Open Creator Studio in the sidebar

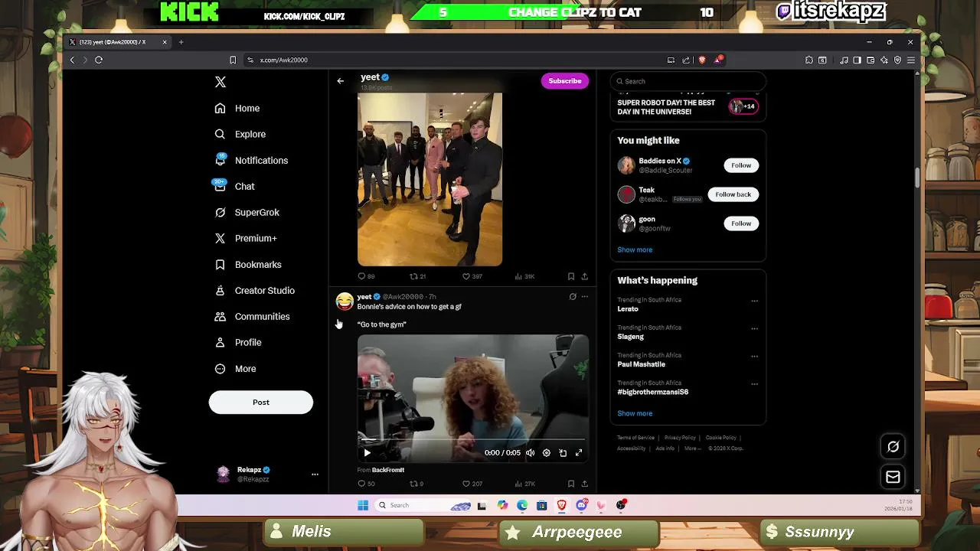[x=254, y=291]
